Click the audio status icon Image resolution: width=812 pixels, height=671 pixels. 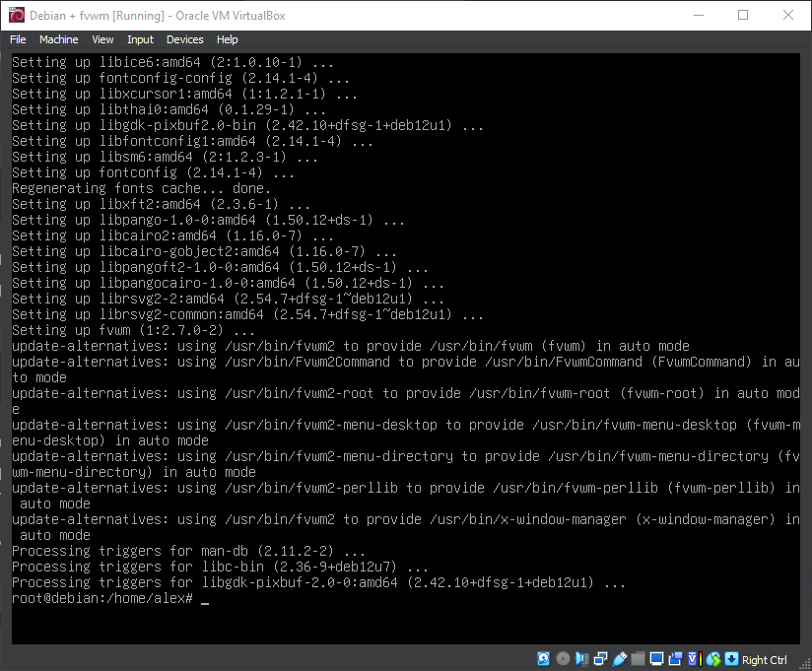pyautogui.click(x=581, y=658)
